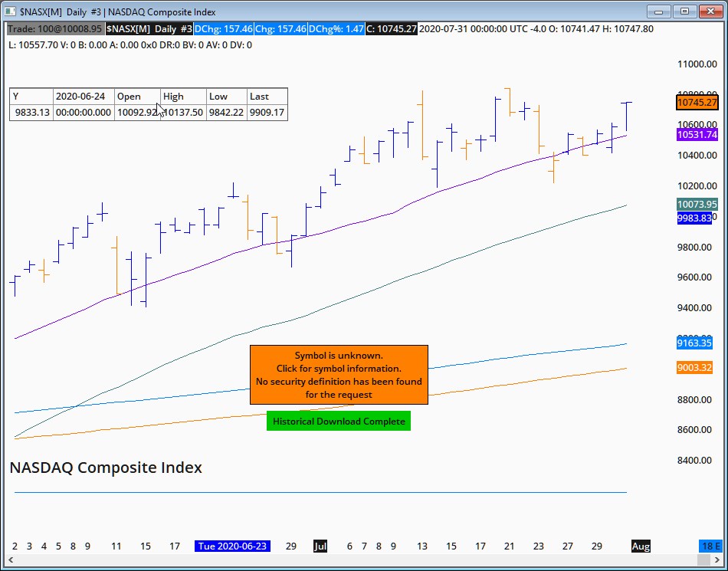Click 'Trade: 100@10008.95' header field
Viewport: 728px width, 571px height.
54,29
